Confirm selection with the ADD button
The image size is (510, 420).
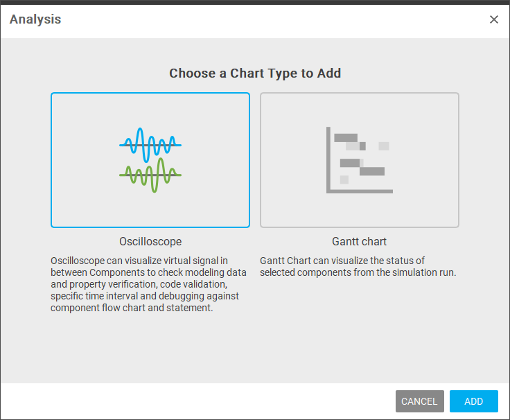(474, 401)
